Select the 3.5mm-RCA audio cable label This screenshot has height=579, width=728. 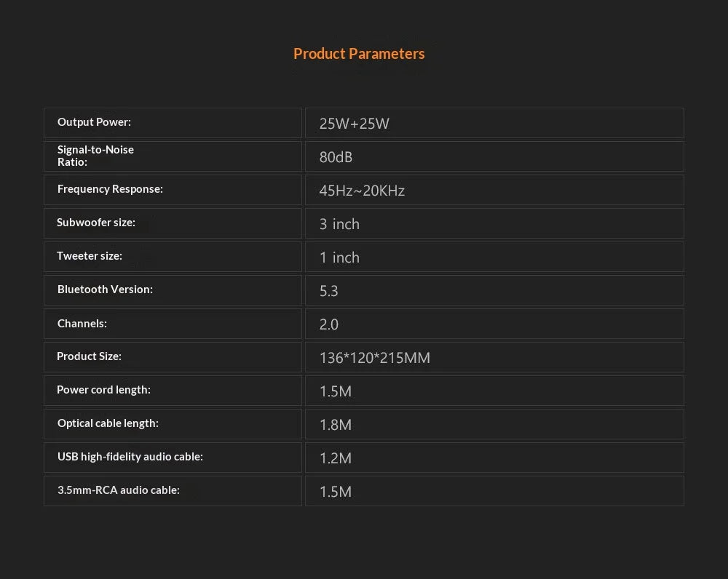(119, 490)
